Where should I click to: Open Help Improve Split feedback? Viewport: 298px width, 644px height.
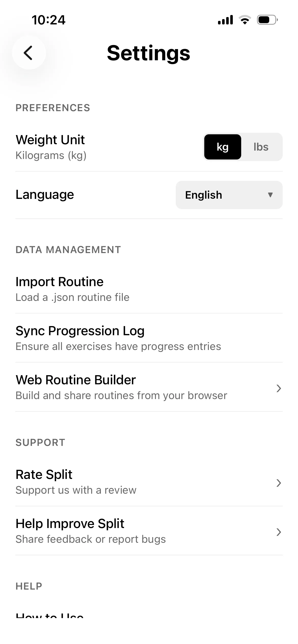149,531
